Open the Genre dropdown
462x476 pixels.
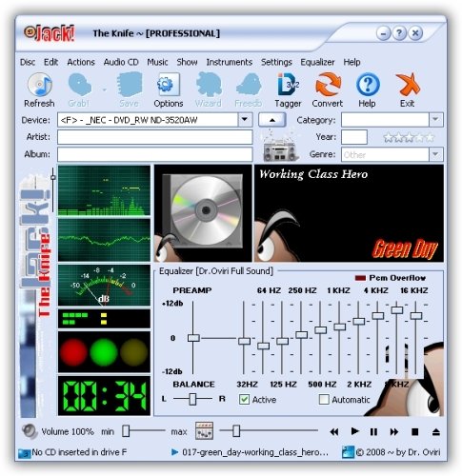pos(435,154)
